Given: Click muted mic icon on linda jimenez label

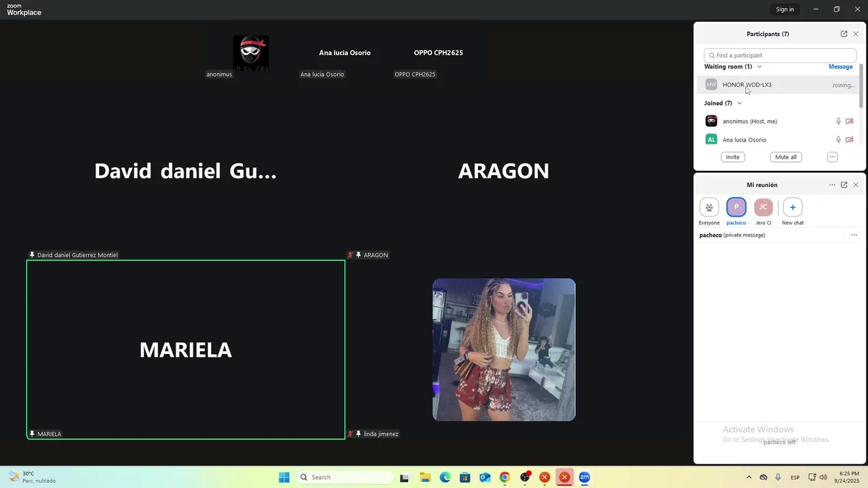Looking at the screenshot, I should click(x=351, y=434).
